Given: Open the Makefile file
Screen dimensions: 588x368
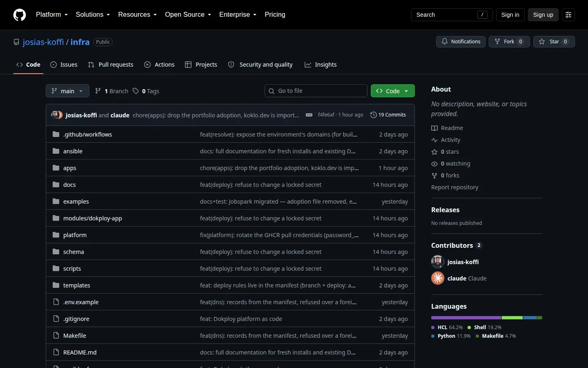Looking at the screenshot, I should [x=75, y=336].
